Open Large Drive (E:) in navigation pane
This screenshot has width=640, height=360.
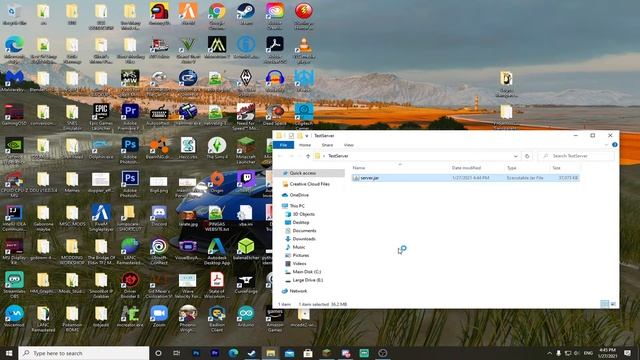tap(308, 280)
